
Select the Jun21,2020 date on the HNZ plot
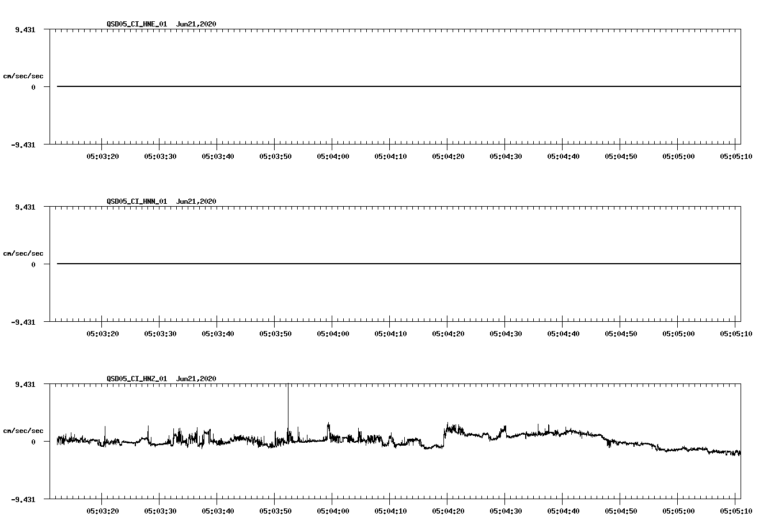point(196,379)
